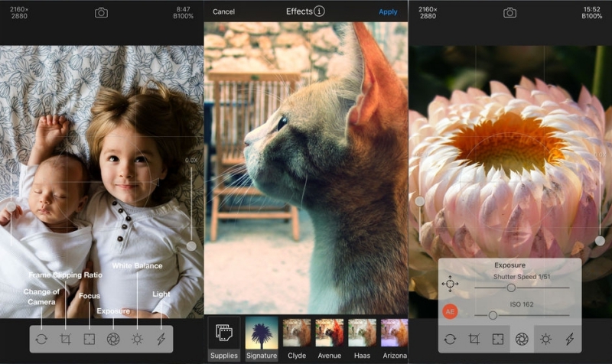Tap white balance icon on flower photo screen

point(545,339)
